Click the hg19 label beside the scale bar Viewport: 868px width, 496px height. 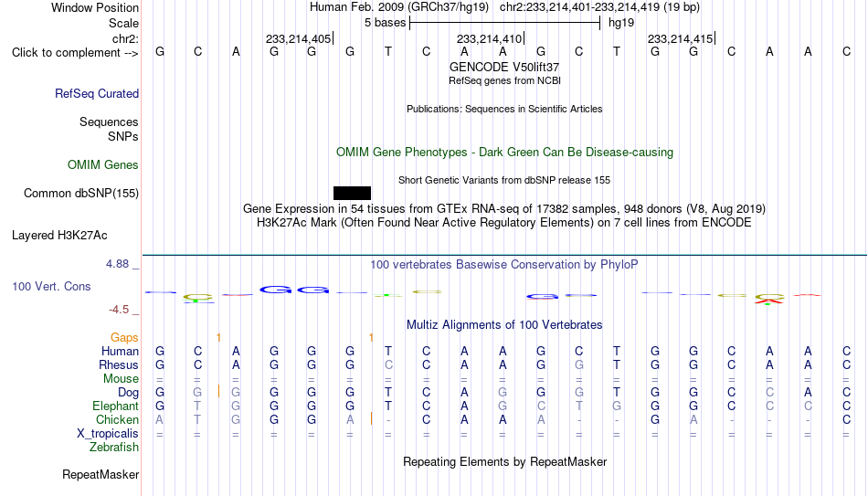621,23
